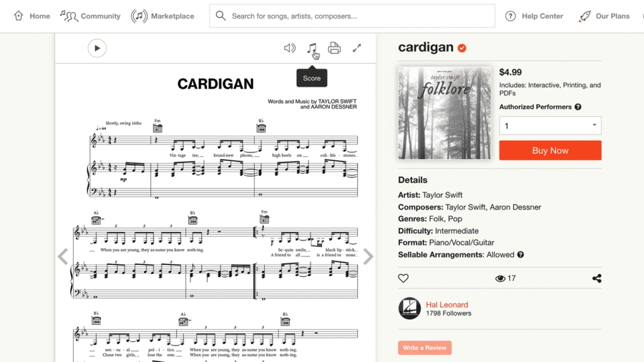Share this cardigan sheet music

click(596, 278)
